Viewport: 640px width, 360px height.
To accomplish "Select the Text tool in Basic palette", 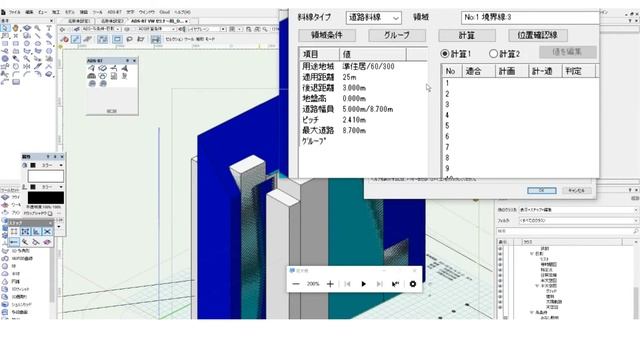I will pos(49,27).
